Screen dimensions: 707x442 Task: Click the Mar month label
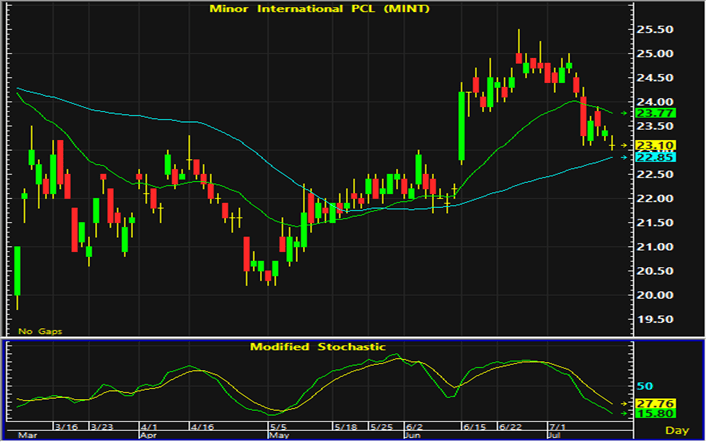pos(26,436)
